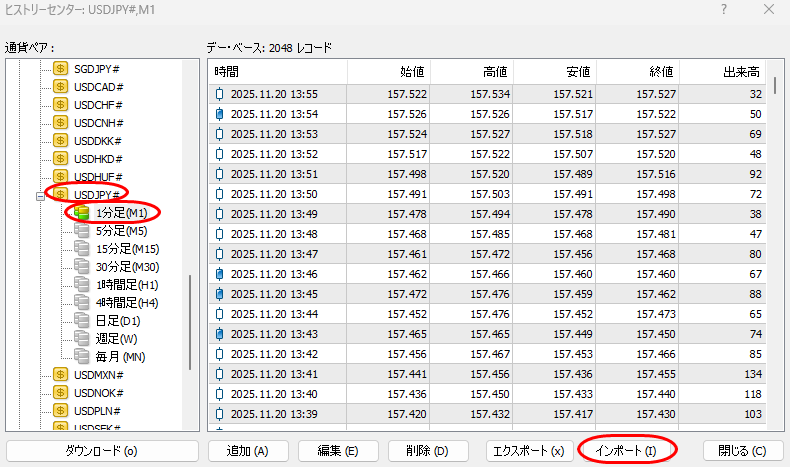790x467 pixels.
Task: Click the 時間 column header
Action: pyautogui.click(x=278, y=73)
